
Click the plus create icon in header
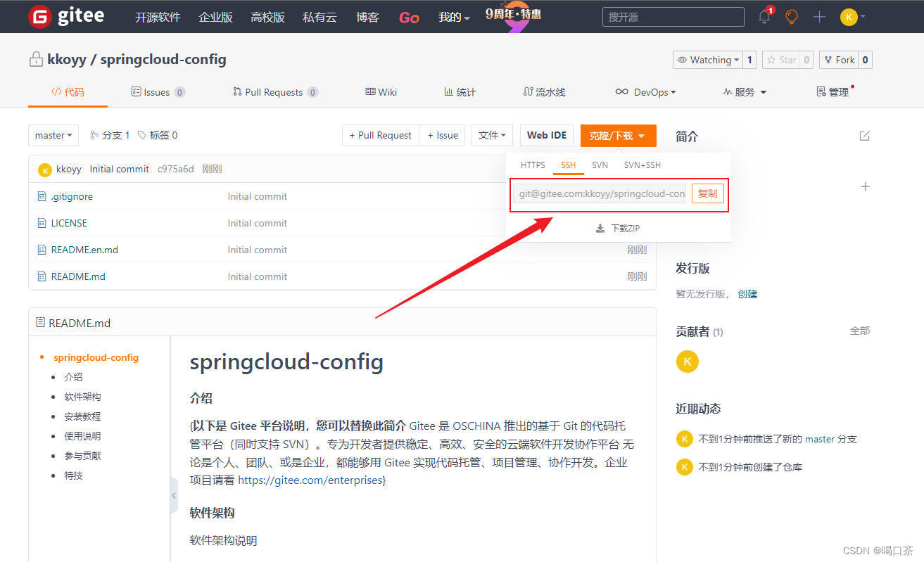819,16
